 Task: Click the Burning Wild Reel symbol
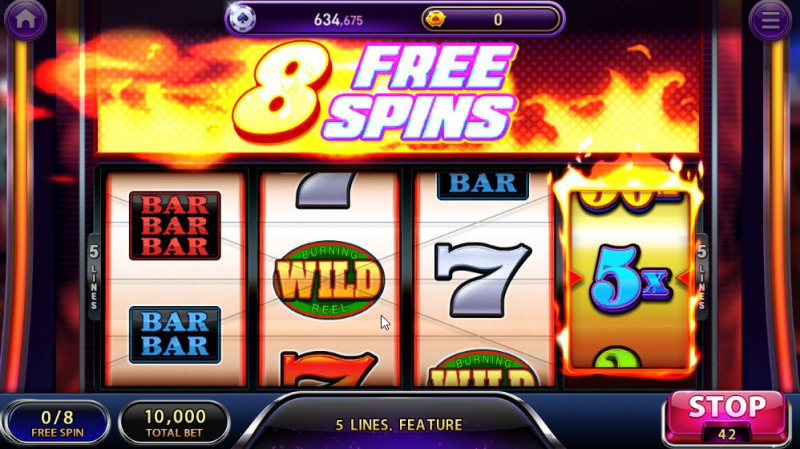pyautogui.click(x=329, y=280)
